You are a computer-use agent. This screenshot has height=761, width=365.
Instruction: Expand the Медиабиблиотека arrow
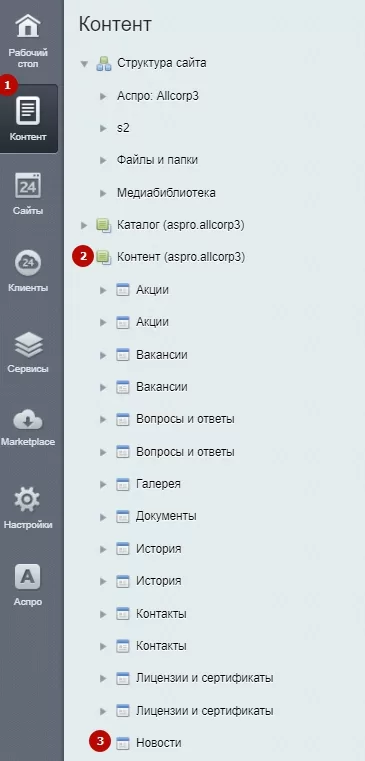(x=103, y=193)
